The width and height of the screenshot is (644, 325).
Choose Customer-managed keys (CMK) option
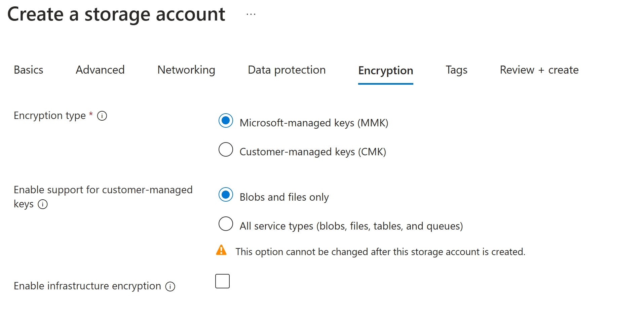(x=226, y=150)
